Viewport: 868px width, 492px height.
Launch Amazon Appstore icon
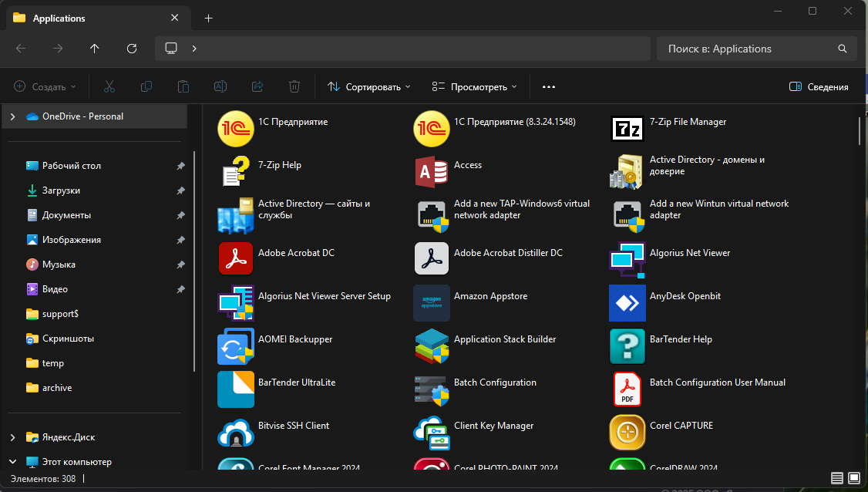point(432,302)
